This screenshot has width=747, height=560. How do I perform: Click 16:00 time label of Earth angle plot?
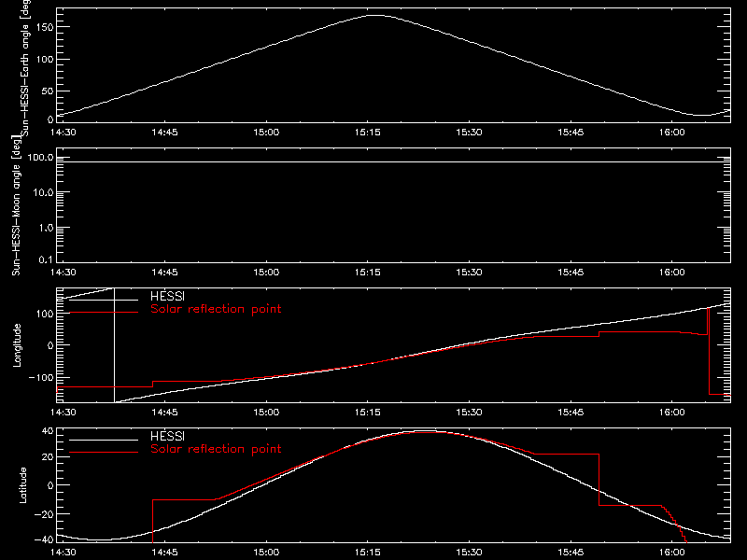click(672, 133)
